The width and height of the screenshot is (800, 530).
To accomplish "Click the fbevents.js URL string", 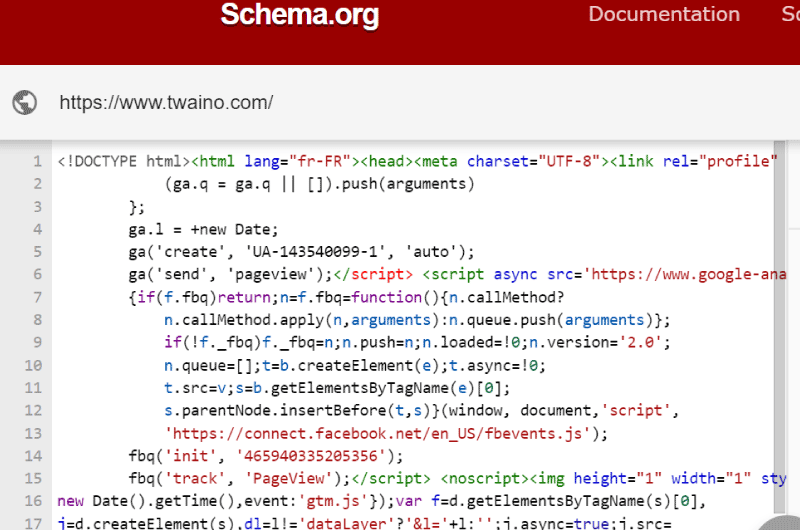I will click(x=378, y=434).
